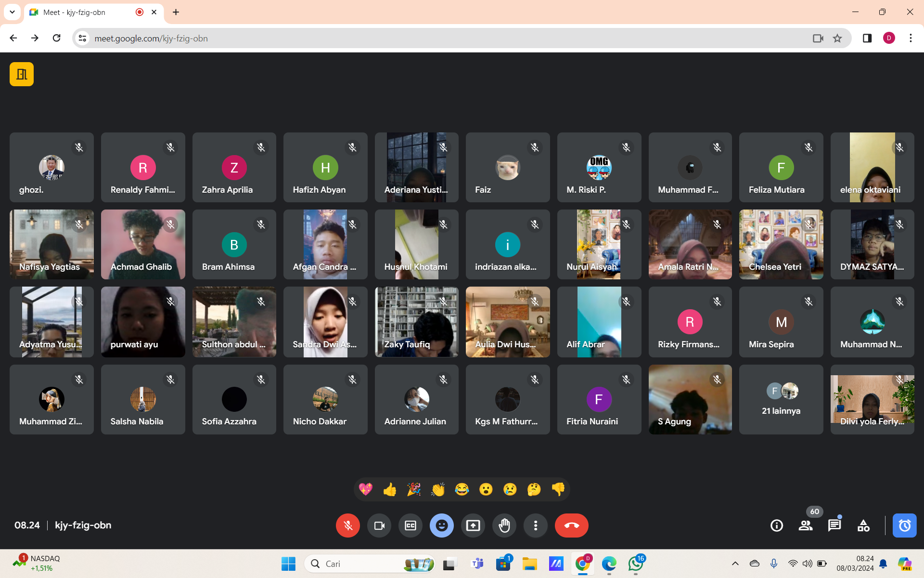Click the red leave call button
The image size is (924, 578).
(x=571, y=525)
